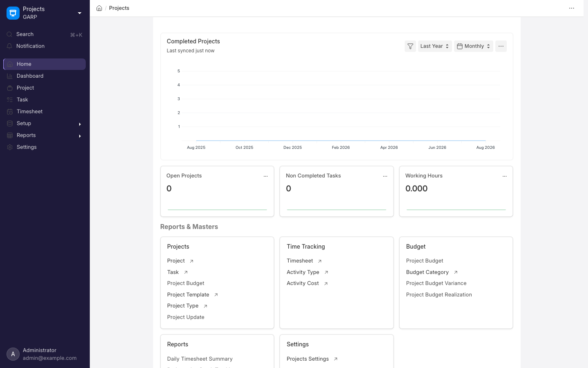588x368 pixels.
Task: Open the Monthly interval dropdown
Action: [x=474, y=46]
